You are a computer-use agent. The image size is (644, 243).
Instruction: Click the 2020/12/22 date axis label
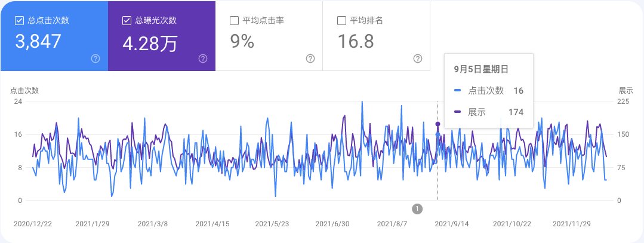[33, 224]
